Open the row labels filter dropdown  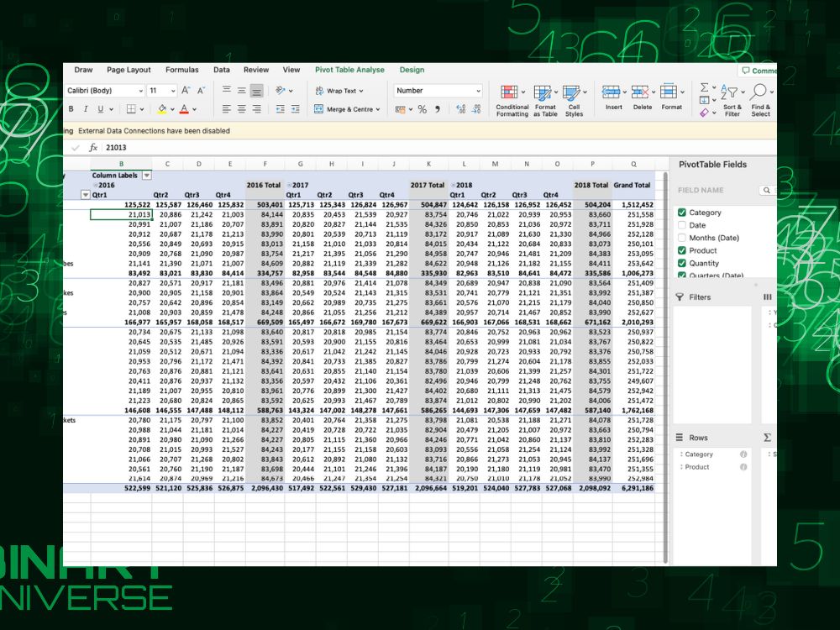click(85, 195)
